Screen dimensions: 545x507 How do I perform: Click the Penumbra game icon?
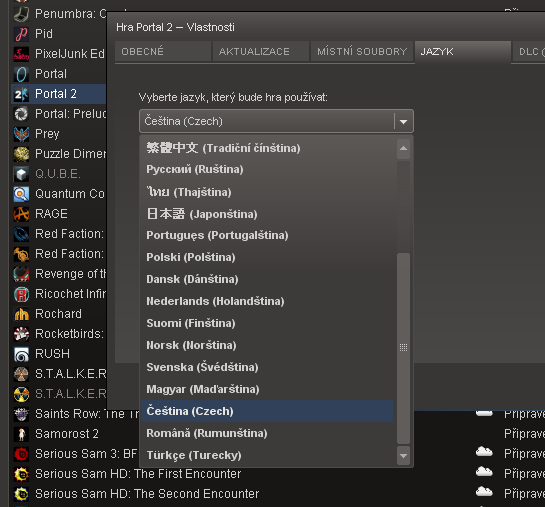pyautogui.click(x=21, y=14)
